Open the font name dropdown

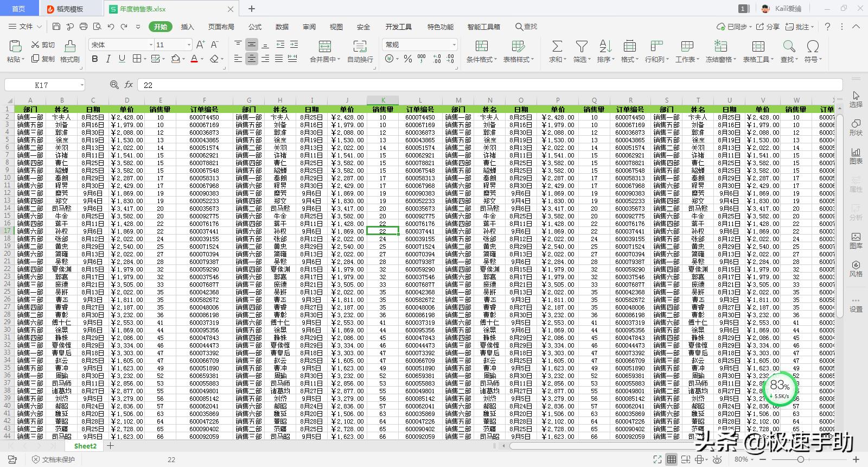coord(151,45)
